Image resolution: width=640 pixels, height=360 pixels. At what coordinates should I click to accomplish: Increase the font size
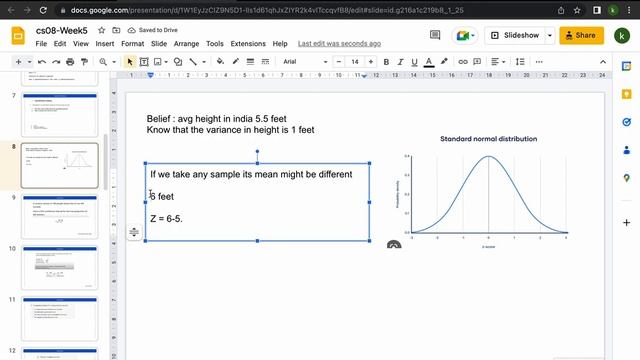(371, 62)
